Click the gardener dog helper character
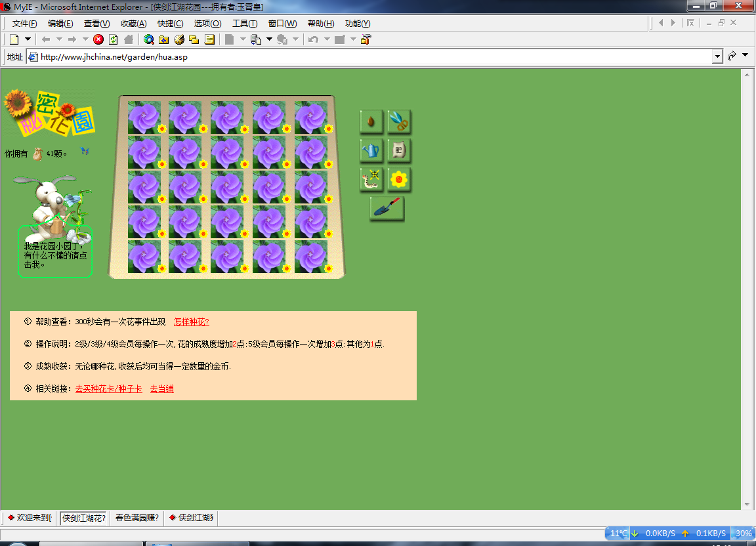The height and width of the screenshot is (546, 756). (54, 207)
